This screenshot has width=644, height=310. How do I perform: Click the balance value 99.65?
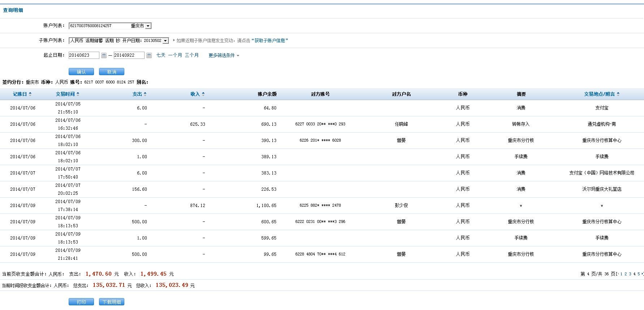pos(270,254)
